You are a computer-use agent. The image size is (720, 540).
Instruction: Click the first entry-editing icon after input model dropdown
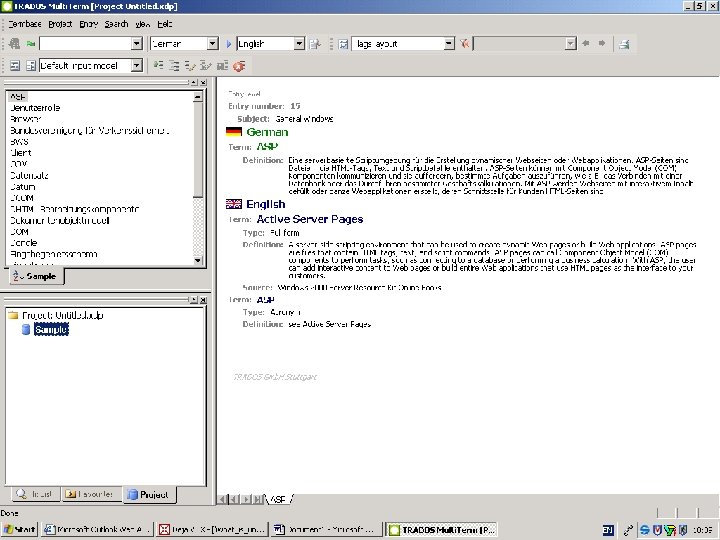tap(158, 66)
